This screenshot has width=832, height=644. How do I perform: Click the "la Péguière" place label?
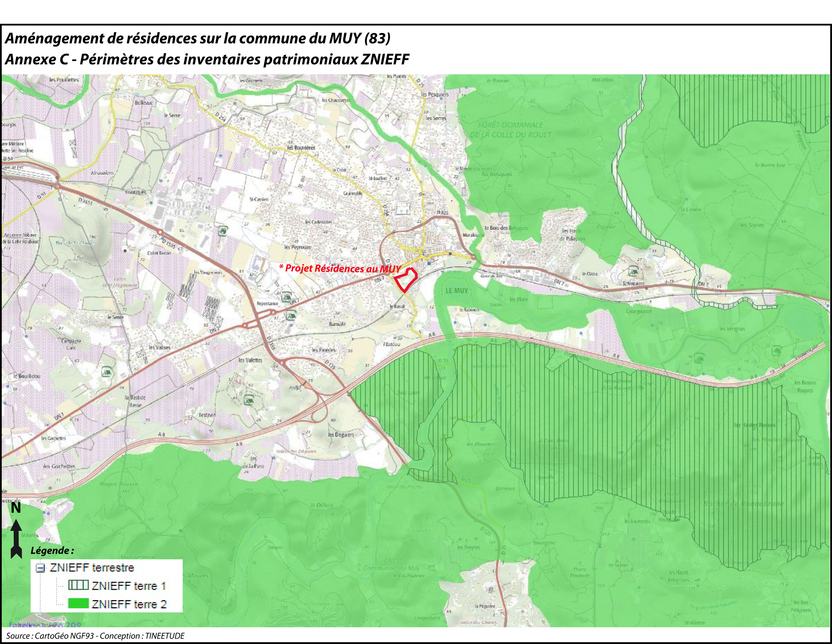pyautogui.click(x=485, y=606)
